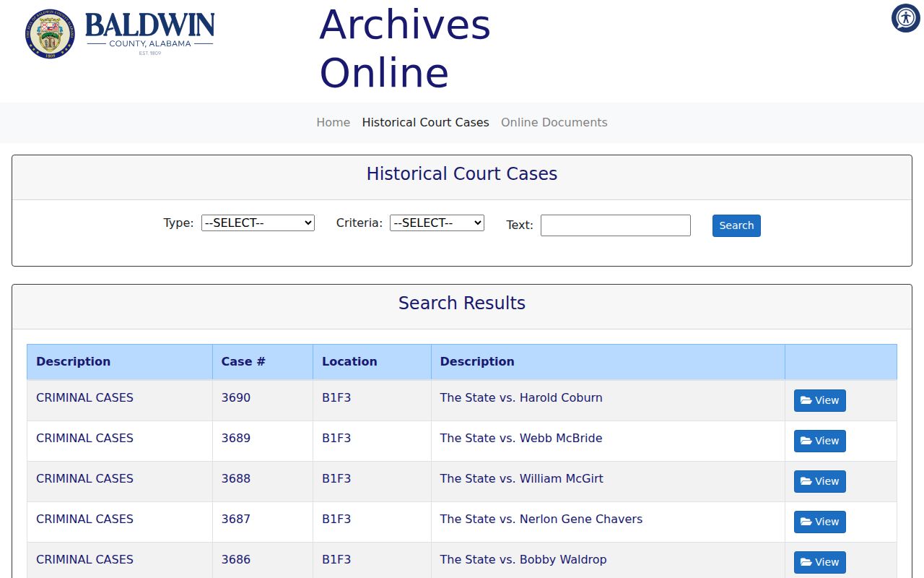The height and width of the screenshot is (578, 924).
Task: Click case number 3686
Action: [236, 560]
